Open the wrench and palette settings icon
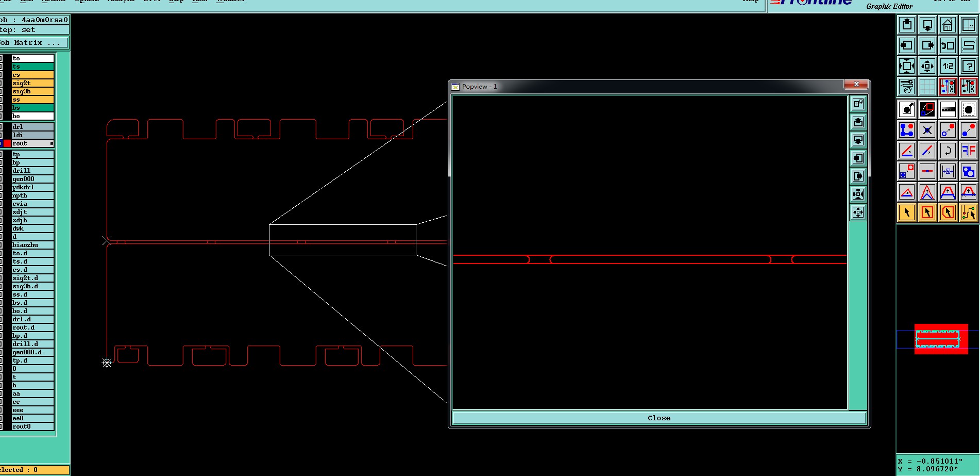Viewport: 980px width, 476px height. pyautogui.click(x=907, y=87)
